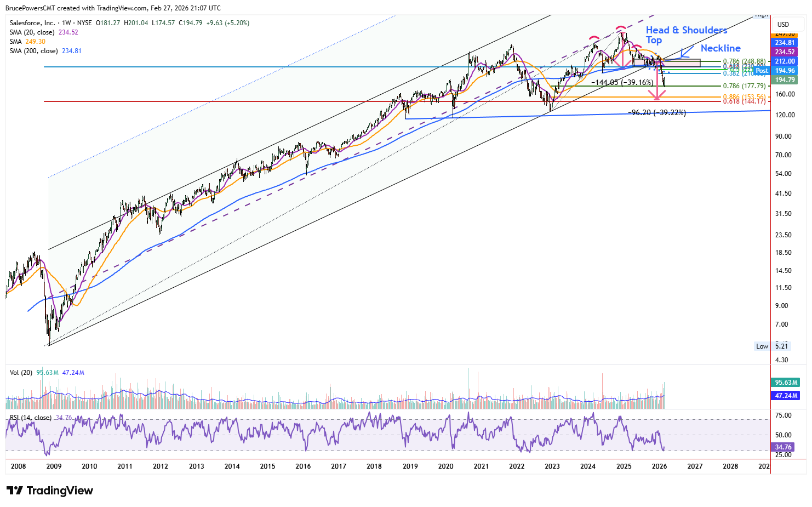This screenshot has width=812, height=507.
Task: Click the purple 34.76 RSI axis tag
Action: click(x=783, y=447)
